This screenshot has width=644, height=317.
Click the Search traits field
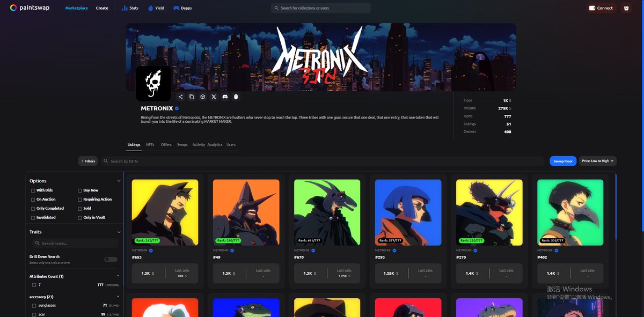click(x=75, y=244)
